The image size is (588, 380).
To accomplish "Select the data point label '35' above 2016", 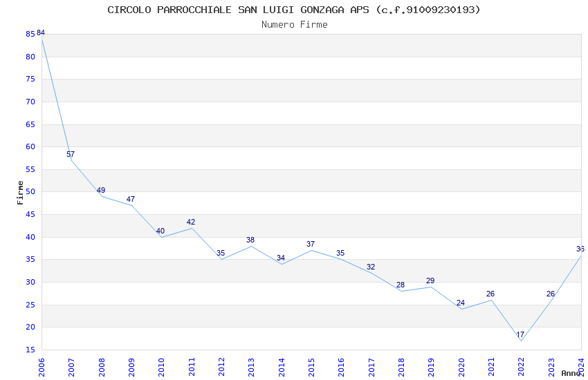I will tap(340, 253).
